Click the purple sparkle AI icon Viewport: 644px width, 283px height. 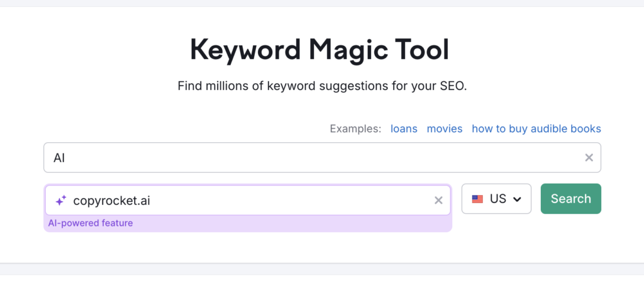tap(61, 201)
